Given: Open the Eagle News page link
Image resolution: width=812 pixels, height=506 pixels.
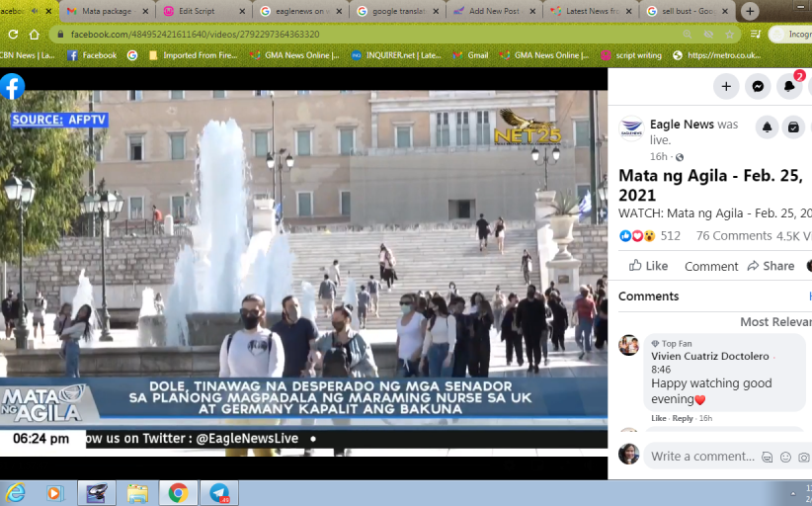Looking at the screenshot, I should tap(682, 125).
